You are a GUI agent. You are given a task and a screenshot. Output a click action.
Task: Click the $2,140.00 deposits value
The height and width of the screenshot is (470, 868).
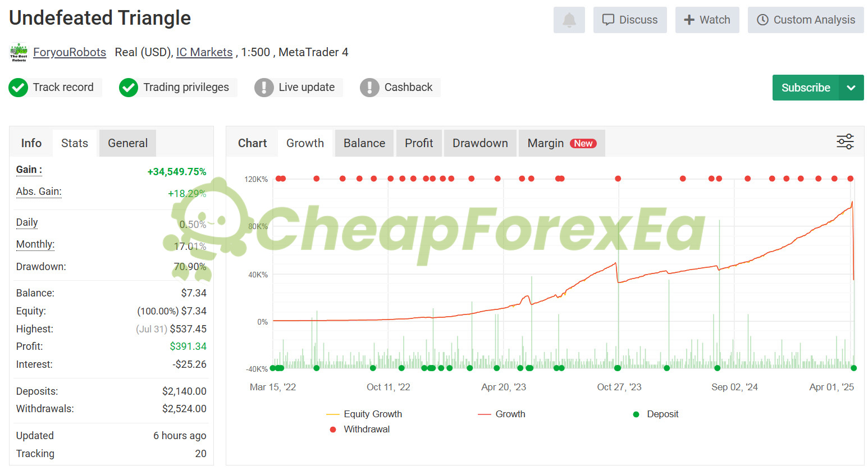click(x=184, y=391)
